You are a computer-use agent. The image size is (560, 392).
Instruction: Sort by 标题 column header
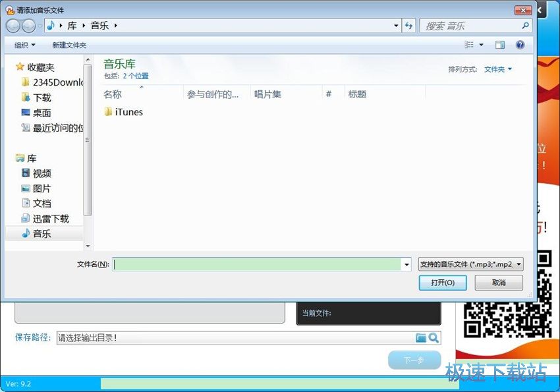pyautogui.click(x=385, y=94)
